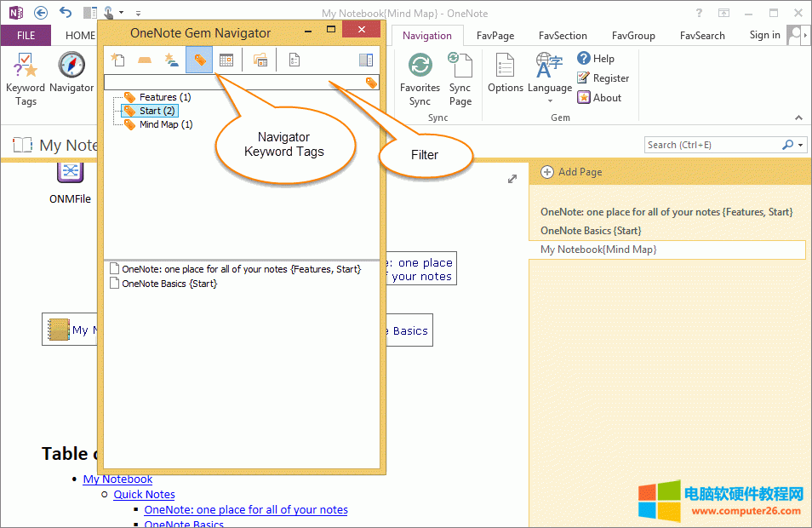
Task: Toggle full page view expand arrows
Action: pyautogui.click(x=512, y=179)
